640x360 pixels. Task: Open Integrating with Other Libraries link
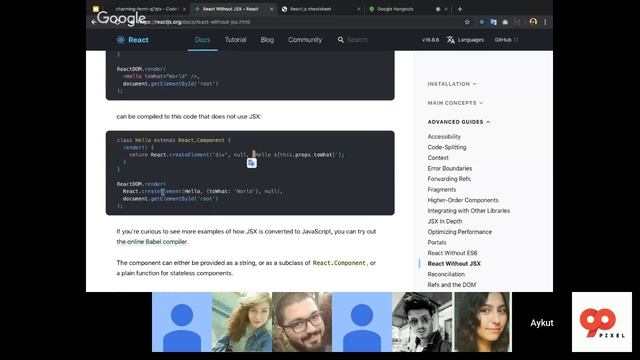[469, 211]
